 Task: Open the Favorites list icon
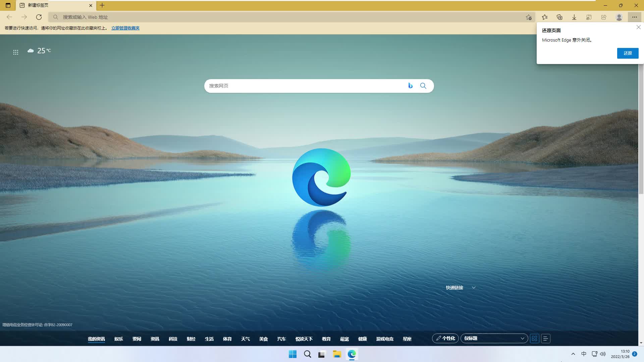tap(545, 17)
